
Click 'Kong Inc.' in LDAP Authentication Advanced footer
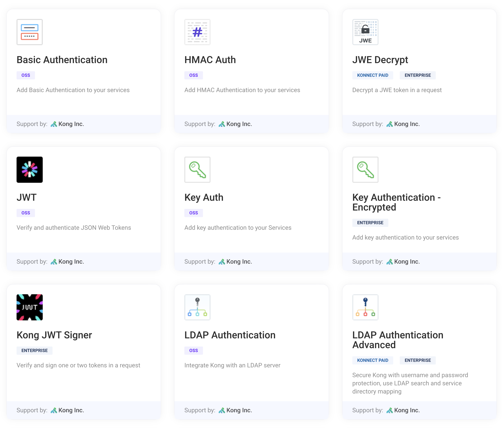click(x=407, y=410)
